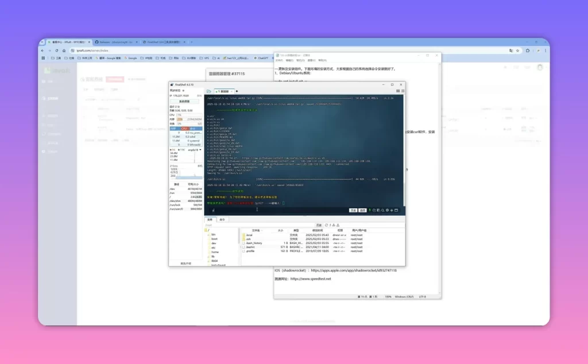Add a new FinalShell tab with plus icon
Image resolution: width=588 pixels, height=364 pixels.
[x=237, y=91]
